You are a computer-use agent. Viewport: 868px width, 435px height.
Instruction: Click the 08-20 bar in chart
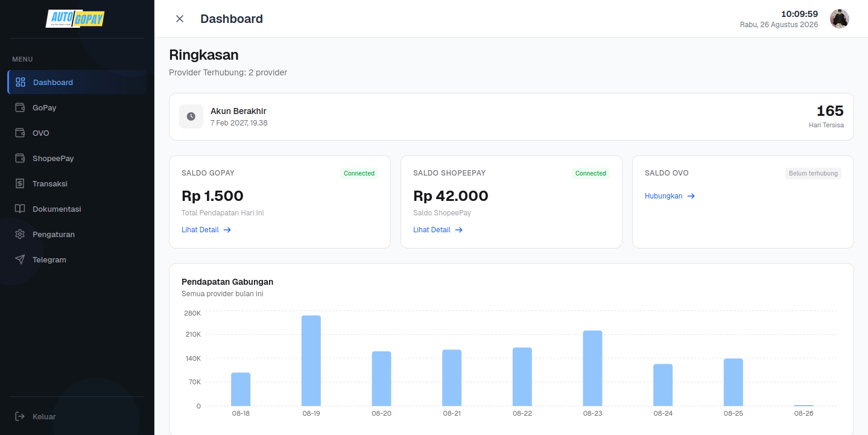click(x=381, y=378)
